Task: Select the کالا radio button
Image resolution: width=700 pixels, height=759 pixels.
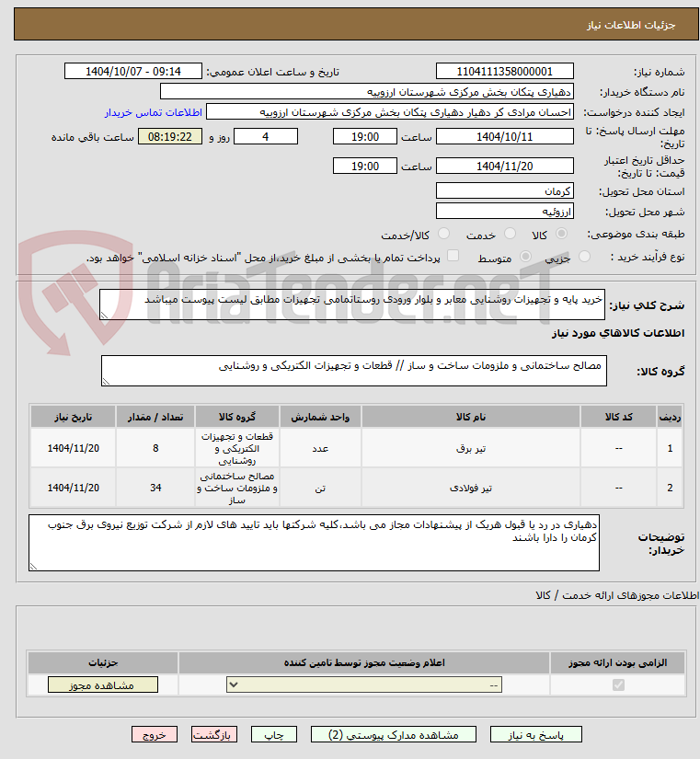Action: click(x=561, y=234)
